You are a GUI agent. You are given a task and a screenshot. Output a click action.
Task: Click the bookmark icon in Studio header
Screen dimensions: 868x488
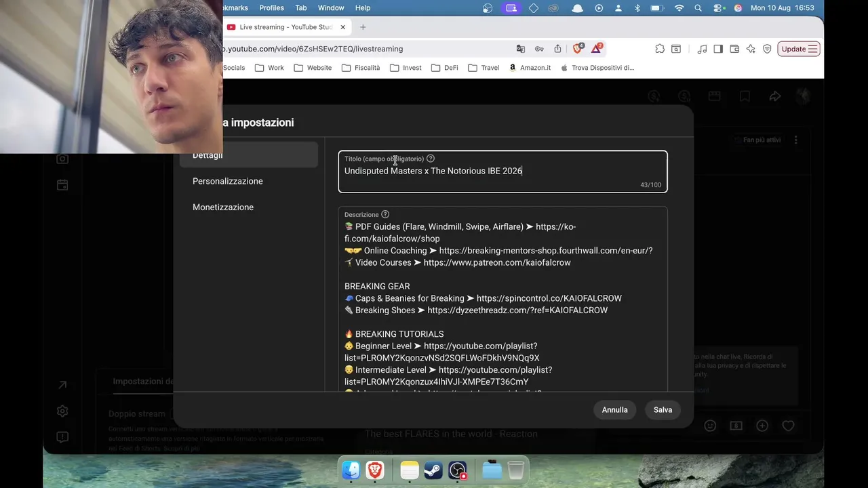tap(745, 96)
